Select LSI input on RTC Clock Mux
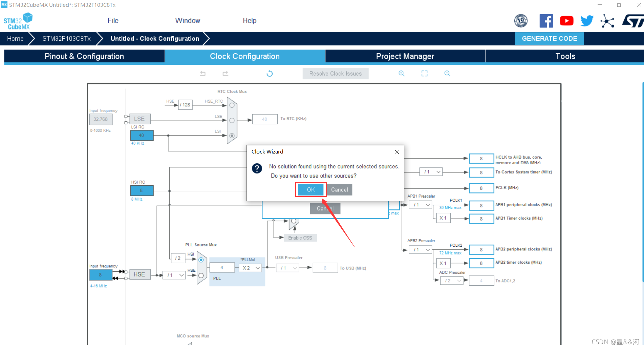644x348 pixels. click(x=232, y=136)
